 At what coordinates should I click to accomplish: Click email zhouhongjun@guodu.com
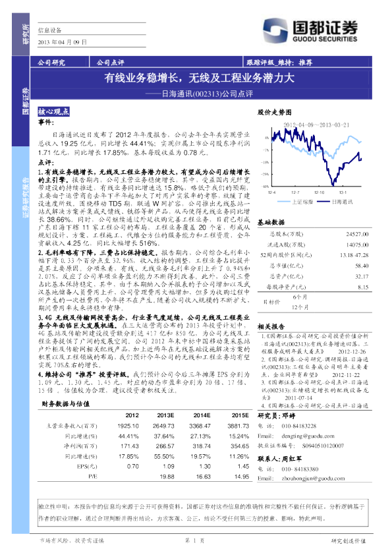click(313, 479)
